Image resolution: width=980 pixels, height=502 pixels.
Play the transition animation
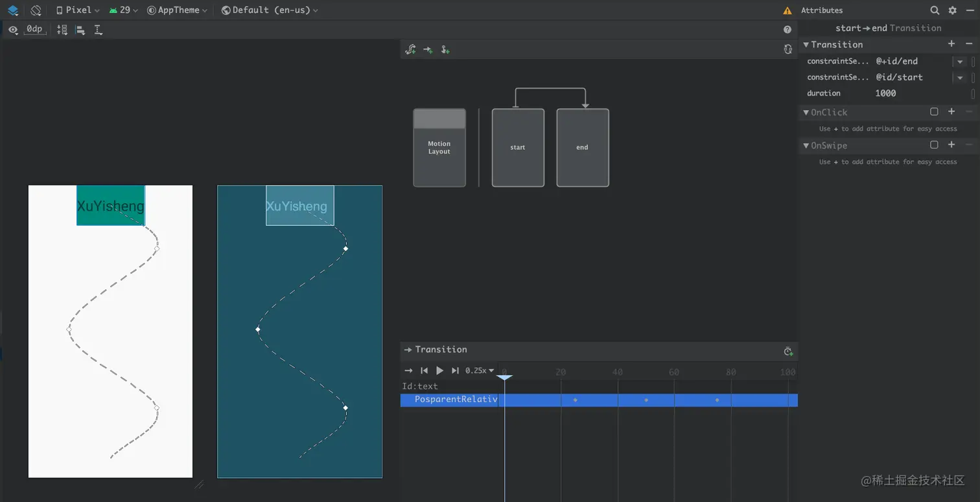point(439,370)
